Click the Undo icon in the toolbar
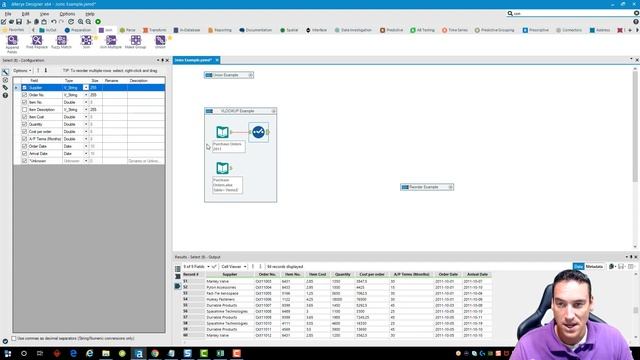The height and width of the screenshot is (360, 640). pyautogui.click(x=53, y=22)
